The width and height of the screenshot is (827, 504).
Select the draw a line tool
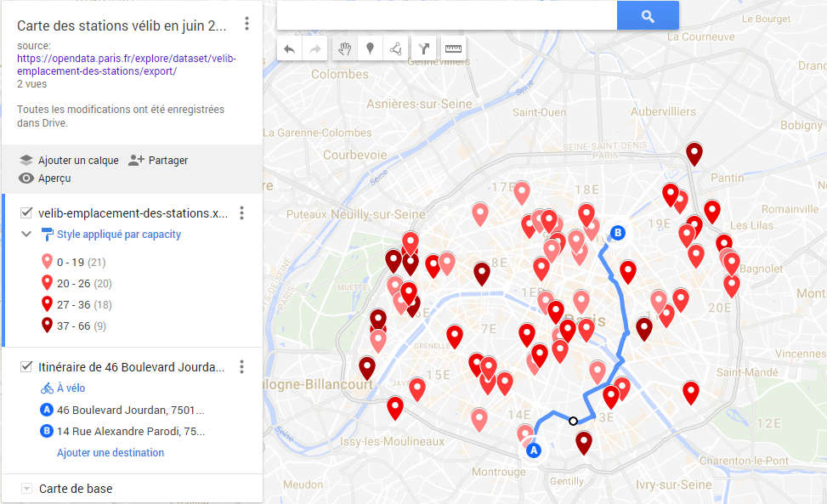coord(395,49)
